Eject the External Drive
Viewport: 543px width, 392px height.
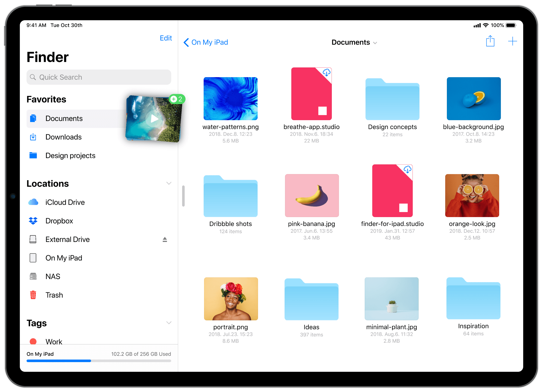165,239
